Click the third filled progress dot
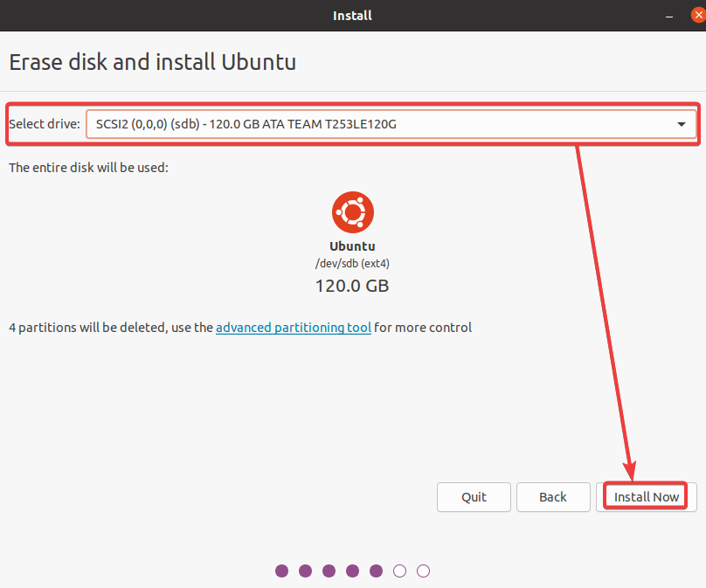The height and width of the screenshot is (588, 706). coord(329,571)
